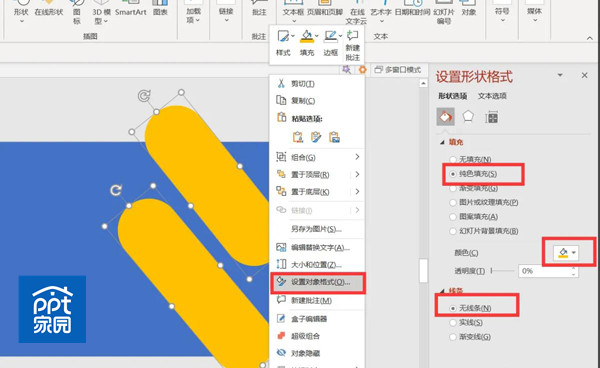
Task: Open the 填充 dropdown arrow in mini toolbar
Action: click(316, 36)
